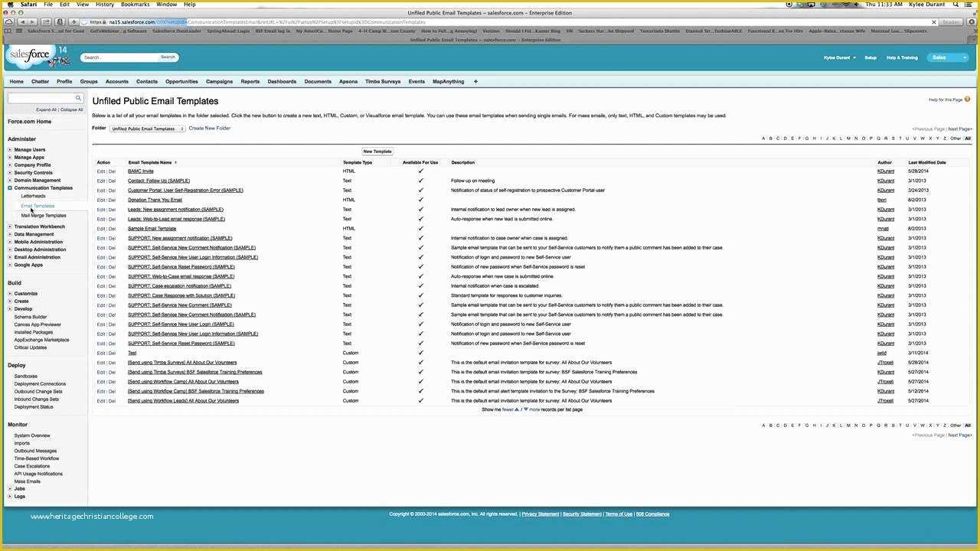Open the Donation Thank You Email template

click(x=155, y=200)
